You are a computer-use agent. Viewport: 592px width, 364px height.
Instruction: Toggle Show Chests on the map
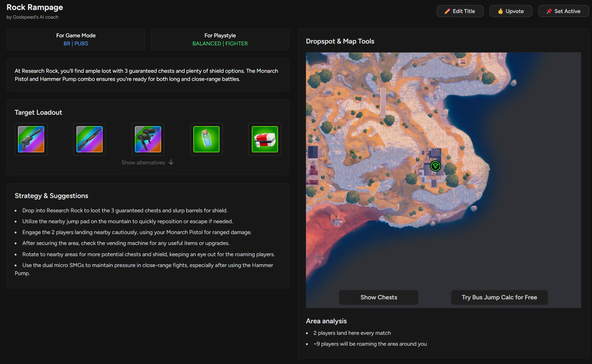pos(378,297)
